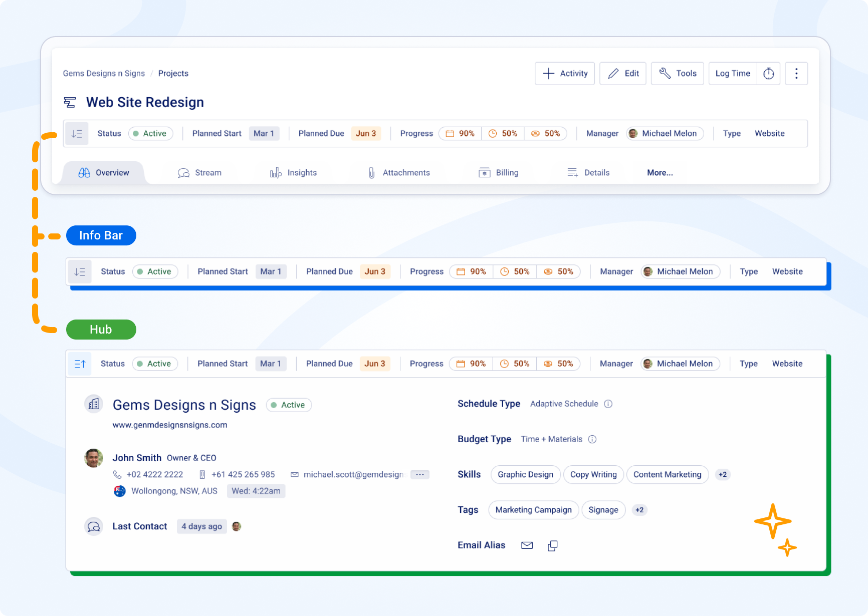Open the Tools wrench button
Image resolution: width=868 pixels, height=616 pixels.
pos(678,74)
